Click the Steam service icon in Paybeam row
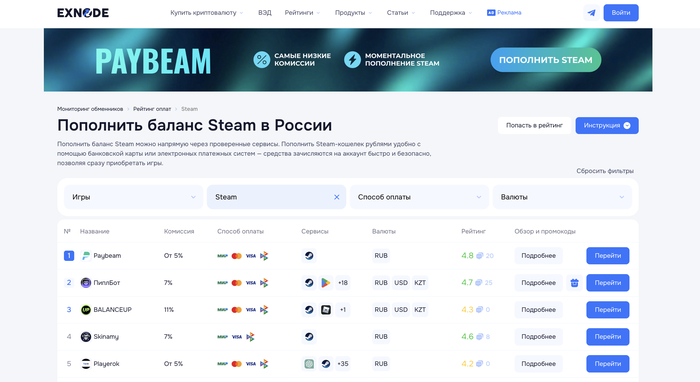700x382 pixels. (309, 256)
